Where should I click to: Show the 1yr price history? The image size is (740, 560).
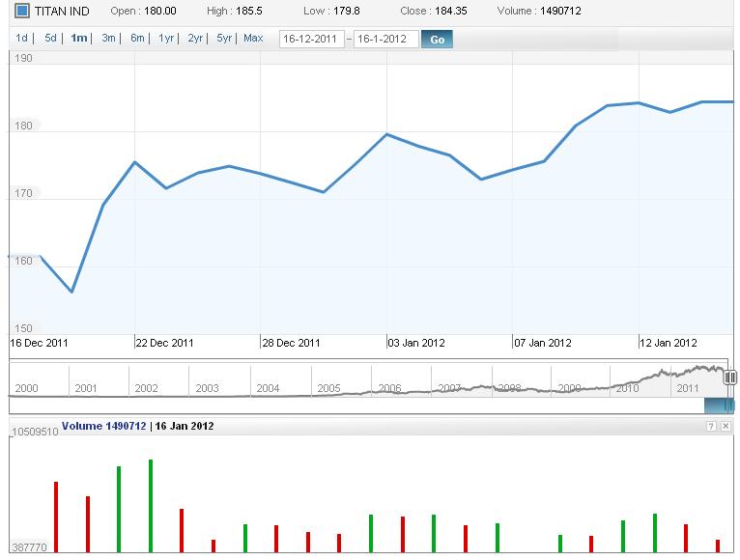tap(166, 39)
